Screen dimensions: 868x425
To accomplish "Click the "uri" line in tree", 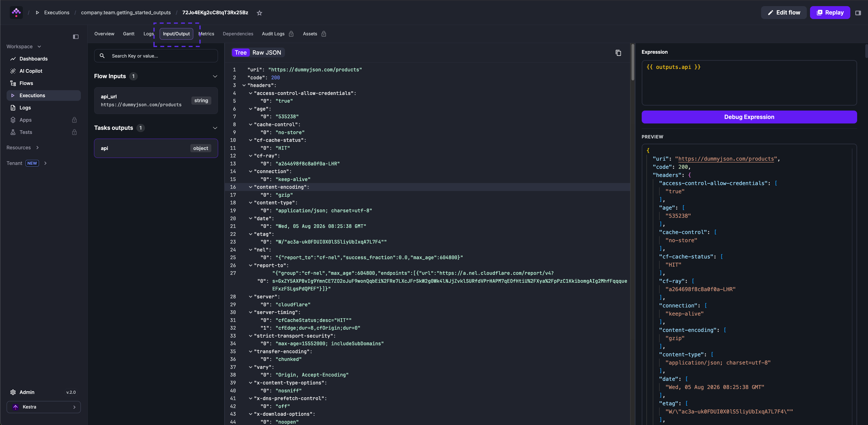I will point(305,70).
